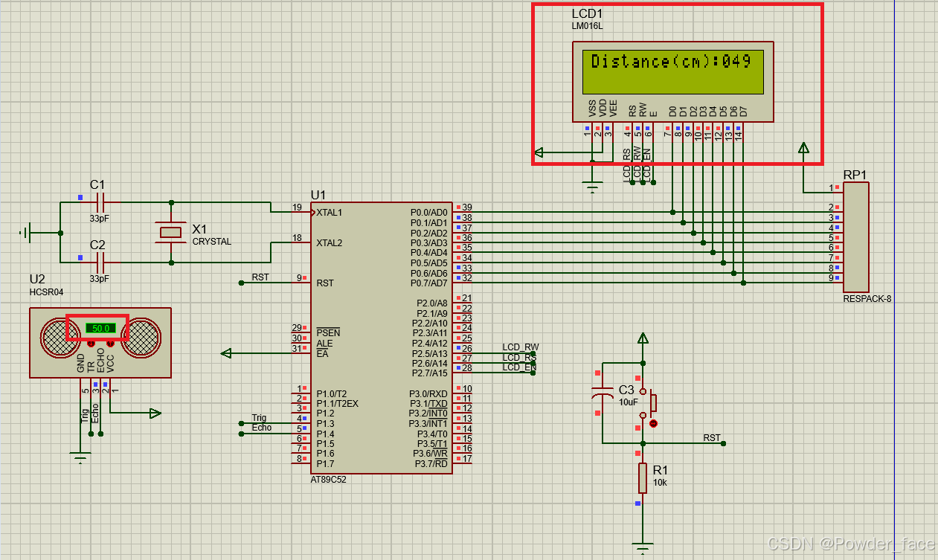Click the power arrow feeding RP1 pin 1

(x=803, y=148)
